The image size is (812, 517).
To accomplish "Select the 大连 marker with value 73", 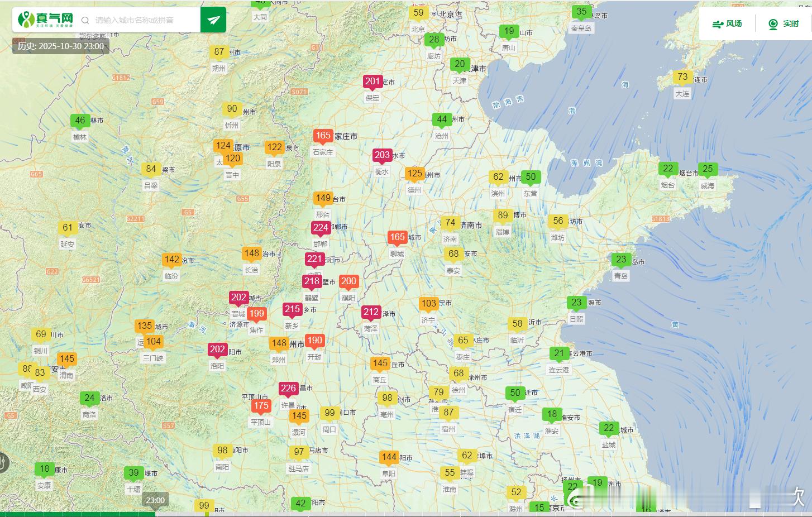I will 682,78.
